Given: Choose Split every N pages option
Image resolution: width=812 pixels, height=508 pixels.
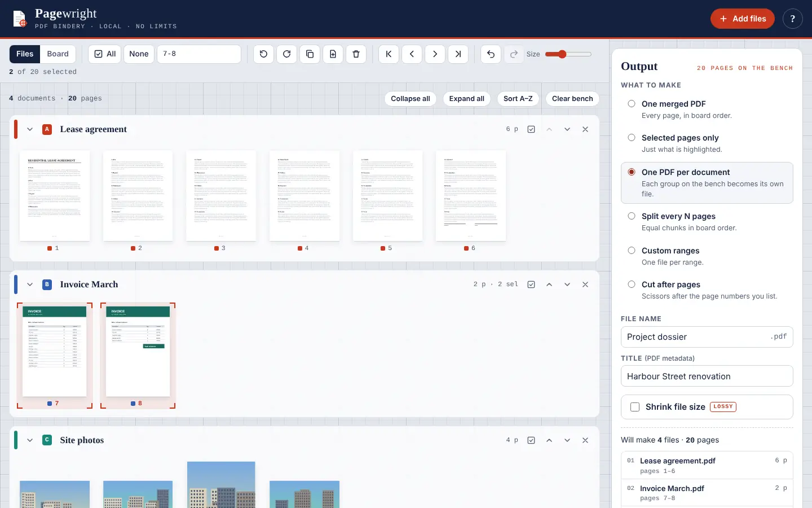Looking at the screenshot, I should [707, 222].
